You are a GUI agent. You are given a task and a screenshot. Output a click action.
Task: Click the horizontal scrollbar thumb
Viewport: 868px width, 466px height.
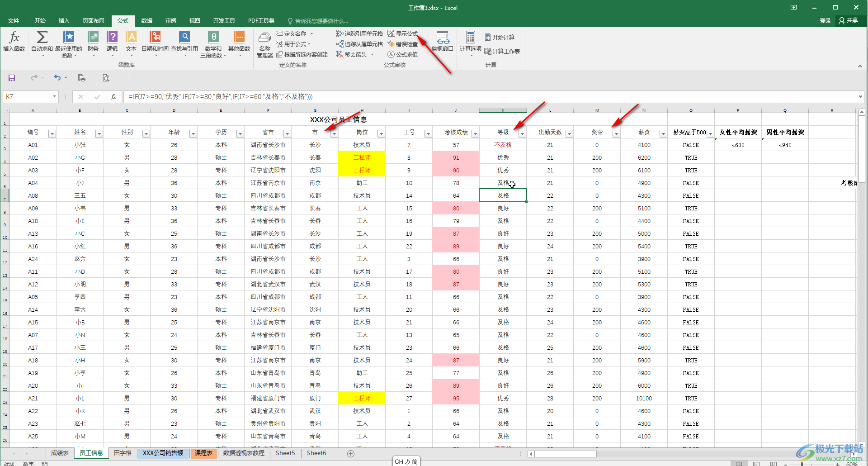click(566, 454)
